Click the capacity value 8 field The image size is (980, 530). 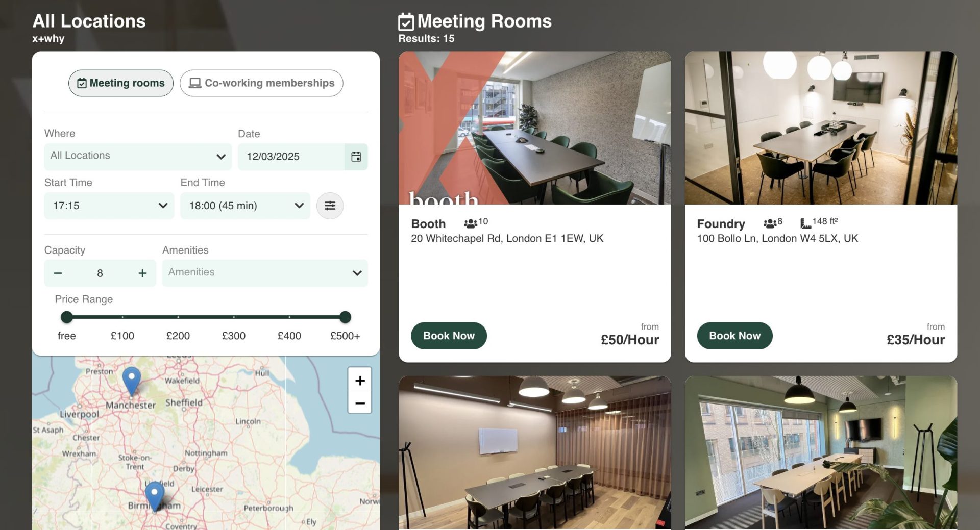[x=100, y=273]
